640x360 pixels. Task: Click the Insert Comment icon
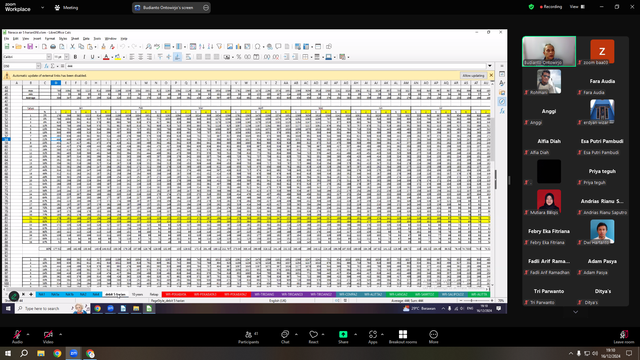tap(278, 47)
